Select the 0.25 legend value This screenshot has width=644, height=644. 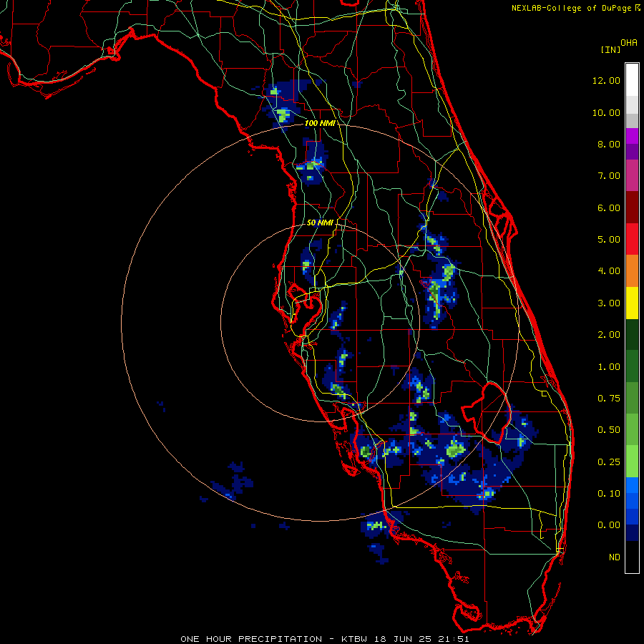coord(609,462)
